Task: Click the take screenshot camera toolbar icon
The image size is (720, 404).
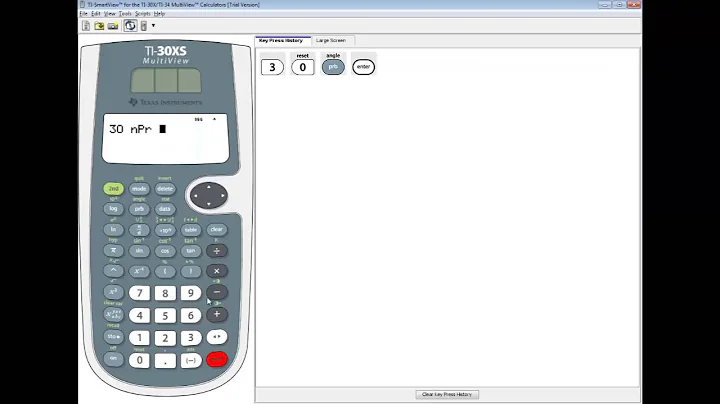Action: pyautogui.click(x=112, y=26)
